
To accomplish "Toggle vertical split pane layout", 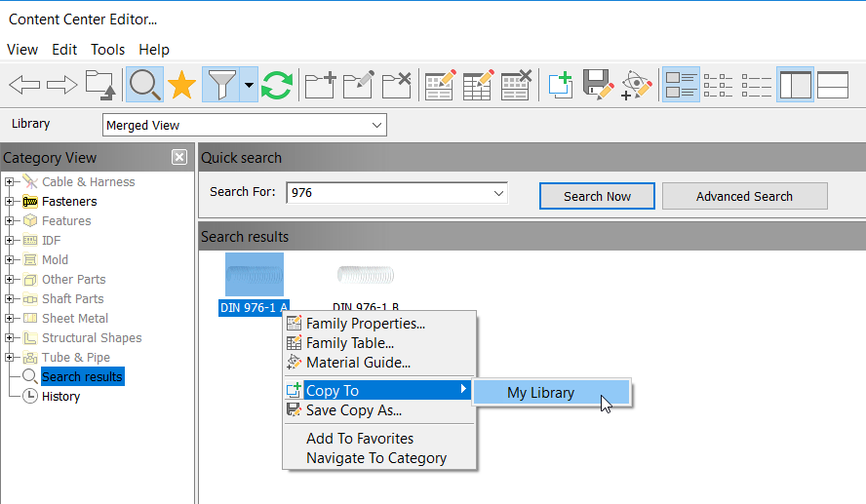I will [795, 85].
